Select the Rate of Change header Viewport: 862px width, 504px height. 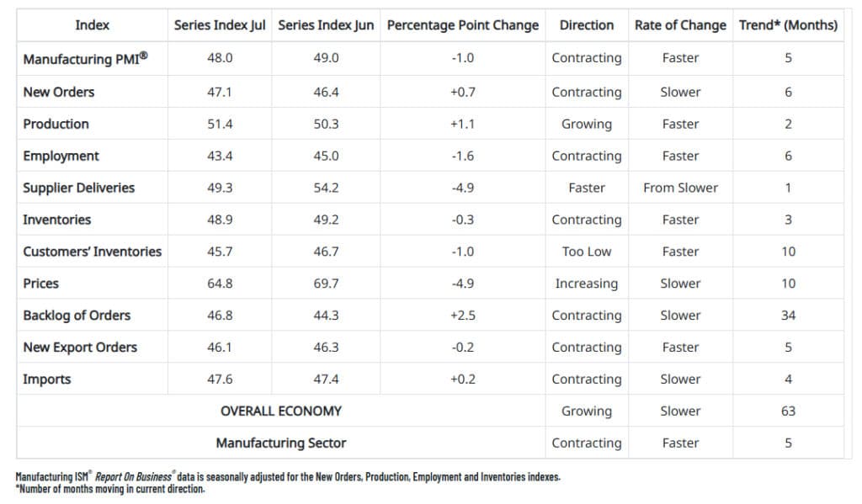pyautogui.click(x=680, y=25)
